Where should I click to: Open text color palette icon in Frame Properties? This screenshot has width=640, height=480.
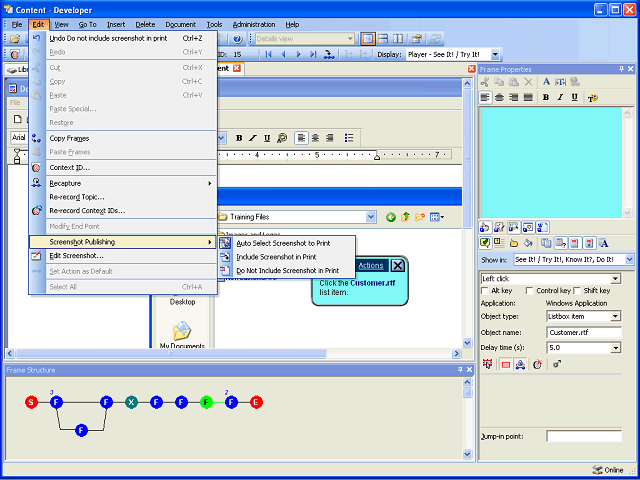tap(593, 98)
